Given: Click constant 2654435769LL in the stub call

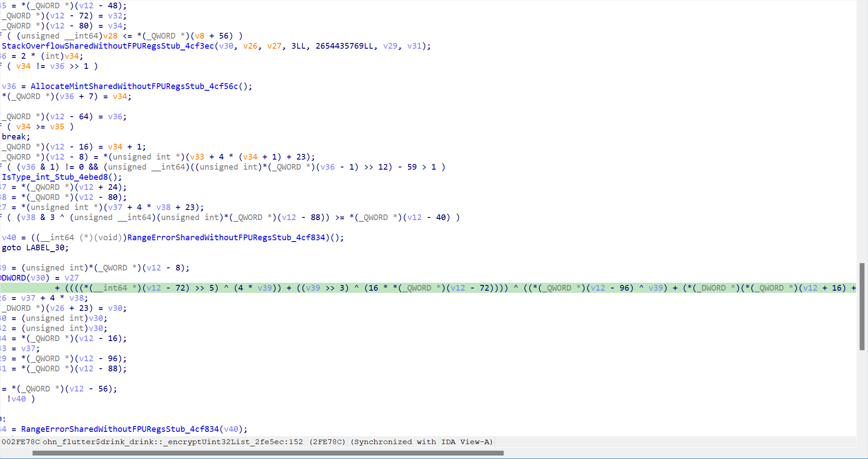Looking at the screenshot, I should point(344,46).
